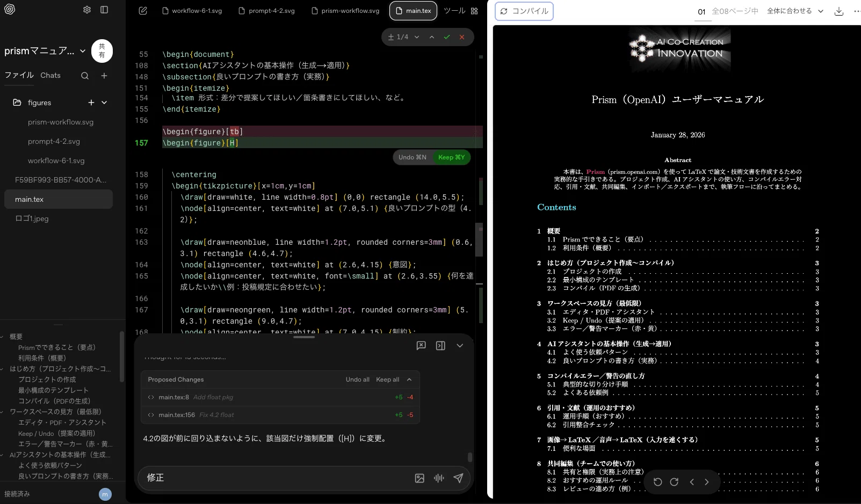Viewport: 861px width, 504px height.
Task: Open more options ellipsis in PDF toolbar
Action: 857,11
